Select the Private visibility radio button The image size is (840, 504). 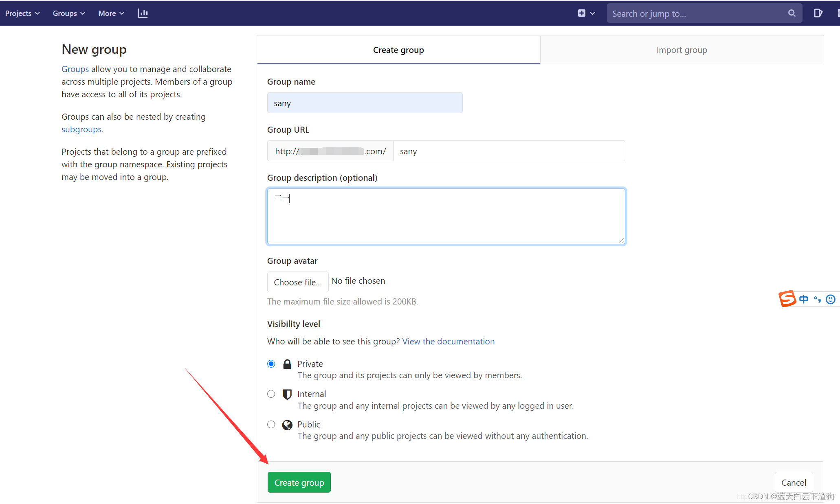271,364
